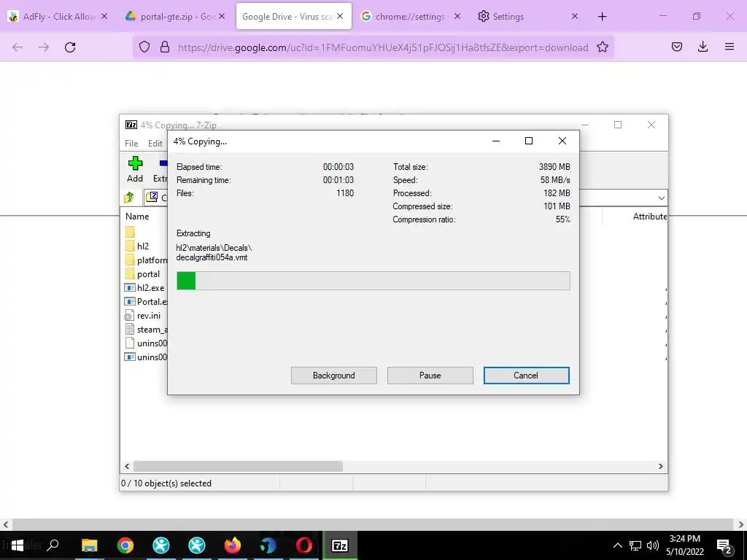
Task: Open the Firefox downloads panel
Action: [703, 47]
